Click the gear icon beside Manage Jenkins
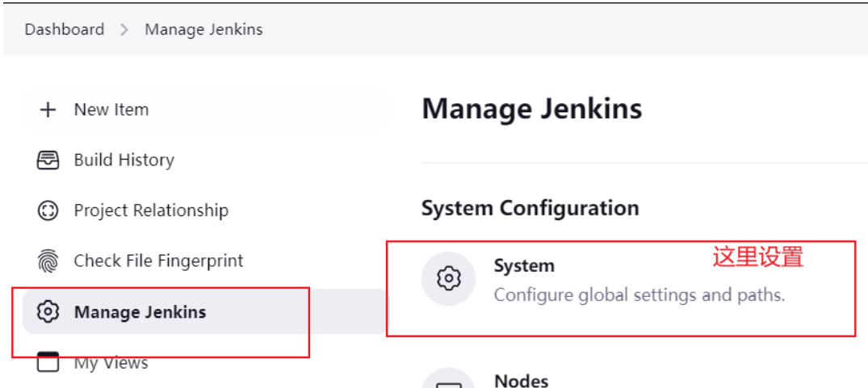The width and height of the screenshot is (868, 388). click(x=48, y=311)
